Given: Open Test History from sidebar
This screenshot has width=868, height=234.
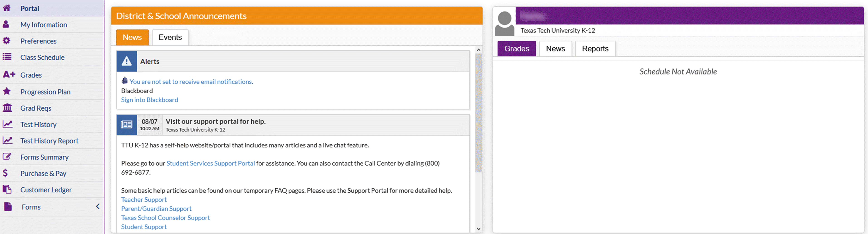Looking at the screenshot, I should (x=52, y=124).
